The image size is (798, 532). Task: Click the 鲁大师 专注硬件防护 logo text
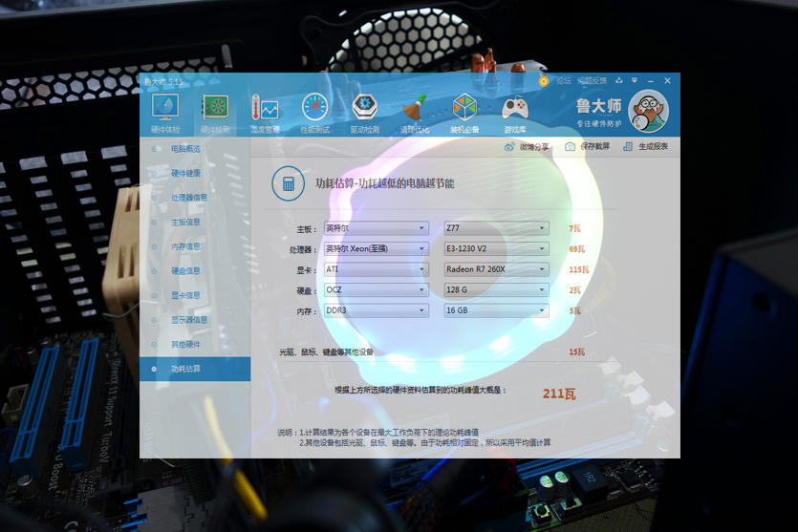coord(598,113)
